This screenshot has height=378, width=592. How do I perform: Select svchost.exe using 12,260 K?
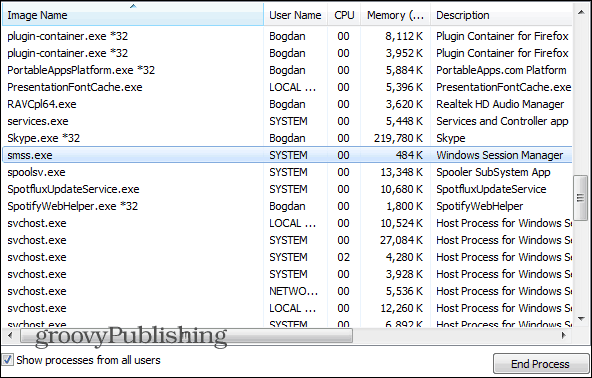(287, 308)
